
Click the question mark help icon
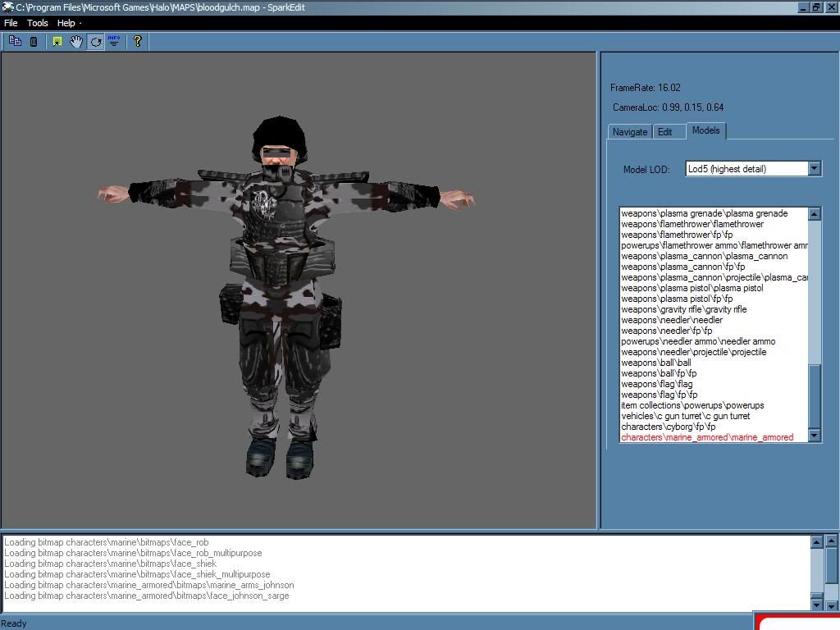click(x=138, y=41)
